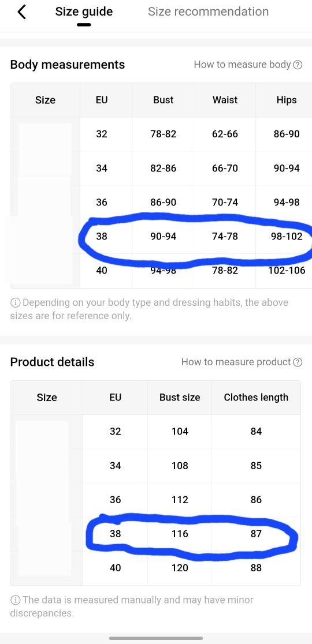Tap the Bust column header in Body measurements
The image size is (312, 644).
[163, 100]
